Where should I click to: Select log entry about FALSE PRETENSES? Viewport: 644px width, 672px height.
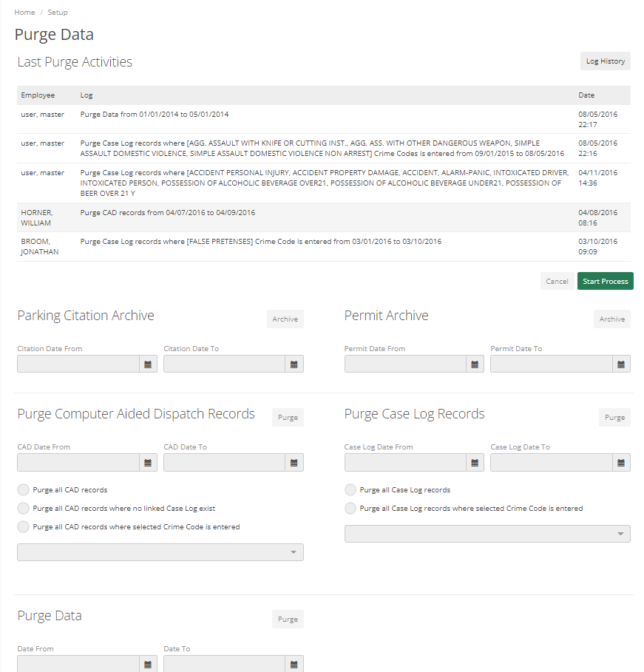tap(261, 241)
